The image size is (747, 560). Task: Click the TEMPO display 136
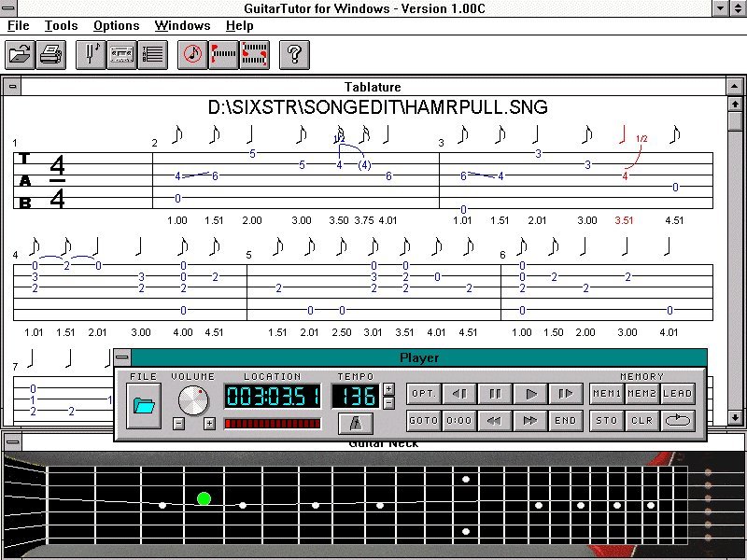[x=356, y=397]
